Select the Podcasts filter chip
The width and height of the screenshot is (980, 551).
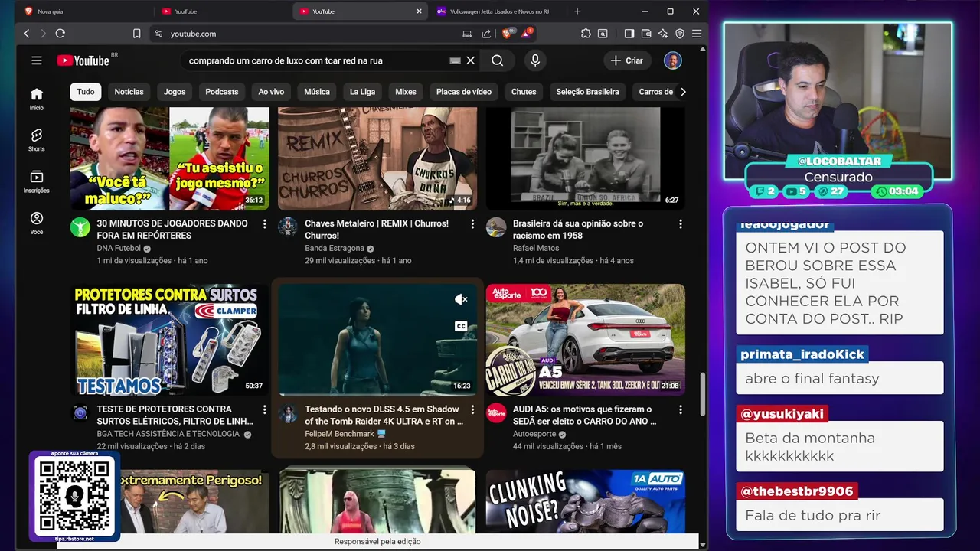[222, 92]
